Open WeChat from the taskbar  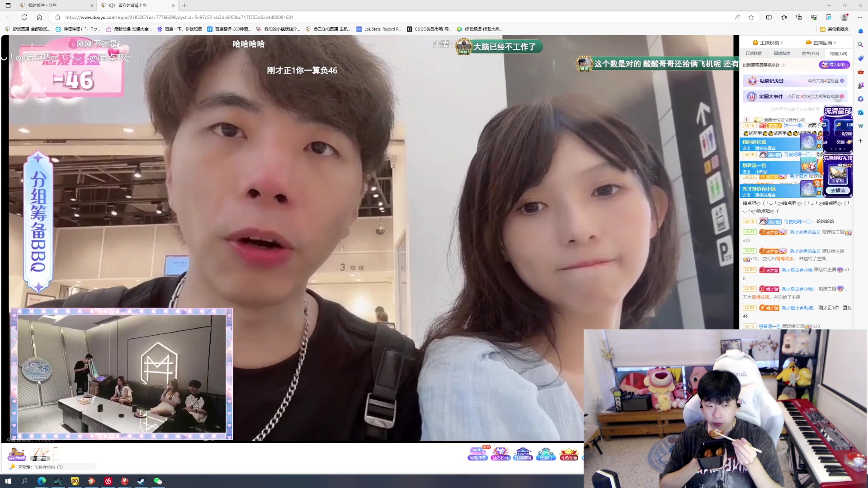pos(158,481)
